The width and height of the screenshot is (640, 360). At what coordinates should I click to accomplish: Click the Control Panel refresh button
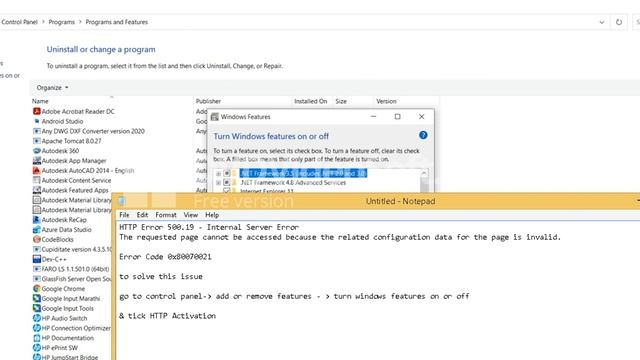pyautogui.click(x=619, y=22)
